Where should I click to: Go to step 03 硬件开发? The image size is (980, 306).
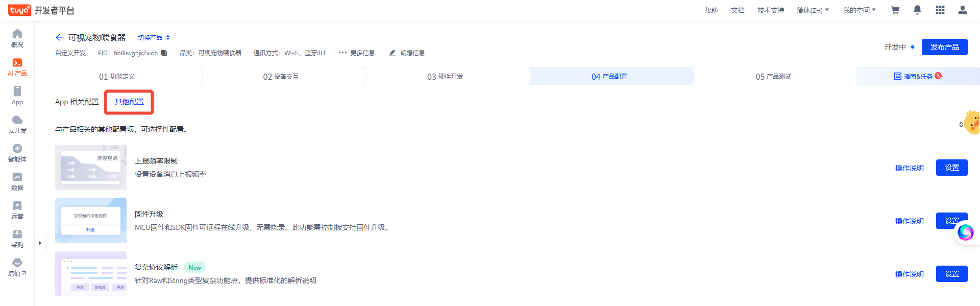445,77
